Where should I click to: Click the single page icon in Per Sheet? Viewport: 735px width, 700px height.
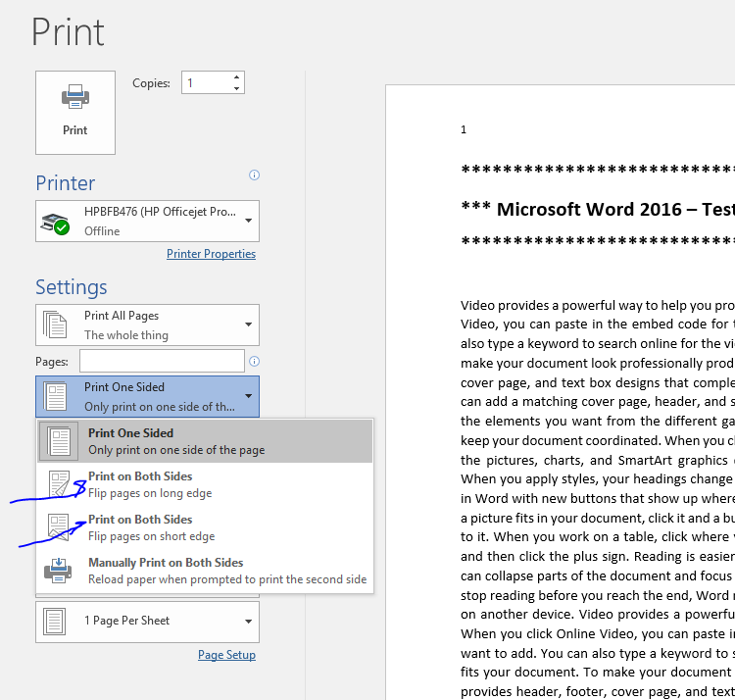coord(54,622)
